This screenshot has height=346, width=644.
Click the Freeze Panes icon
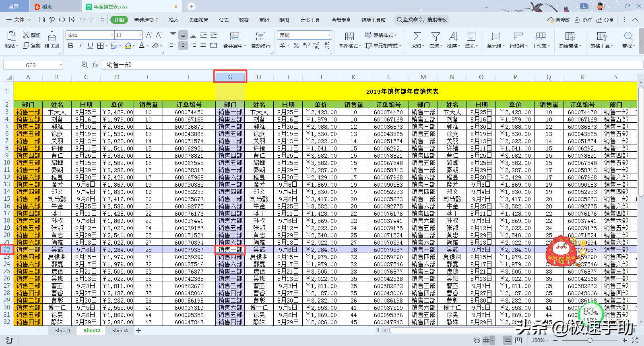click(x=570, y=36)
